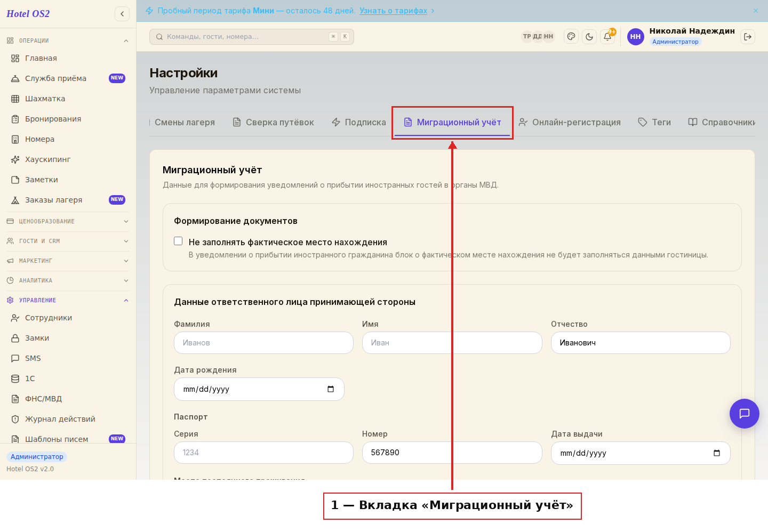Click the Hotel OS2 logo
Screen dimensions: 768x532
[28, 14]
